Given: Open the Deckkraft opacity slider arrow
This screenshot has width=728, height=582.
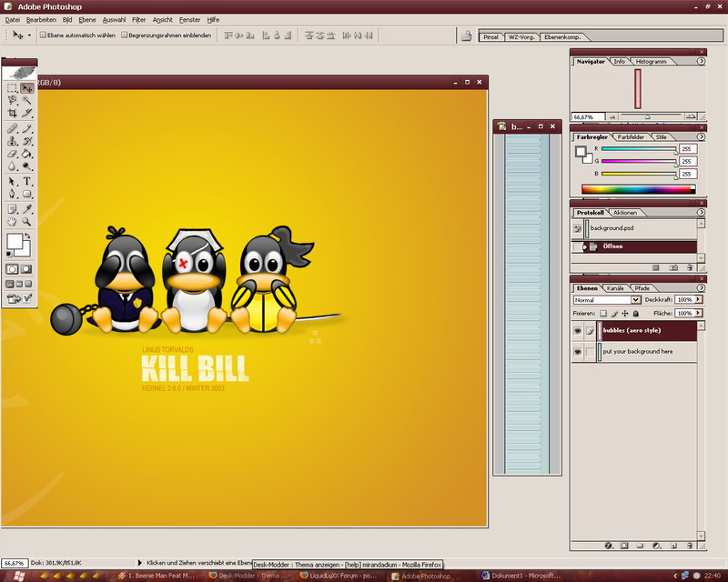Looking at the screenshot, I should [x=698, y=300].
